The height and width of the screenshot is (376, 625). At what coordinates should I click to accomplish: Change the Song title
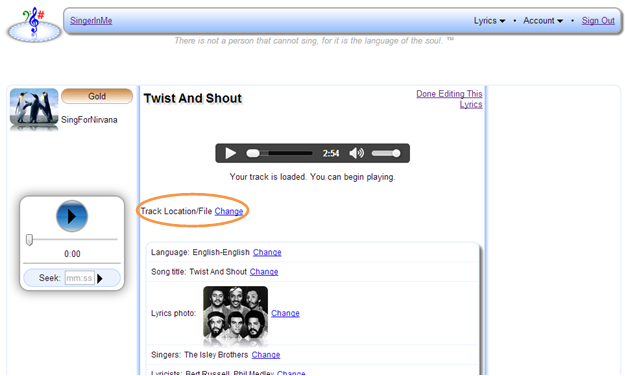(x=264, y=272)
